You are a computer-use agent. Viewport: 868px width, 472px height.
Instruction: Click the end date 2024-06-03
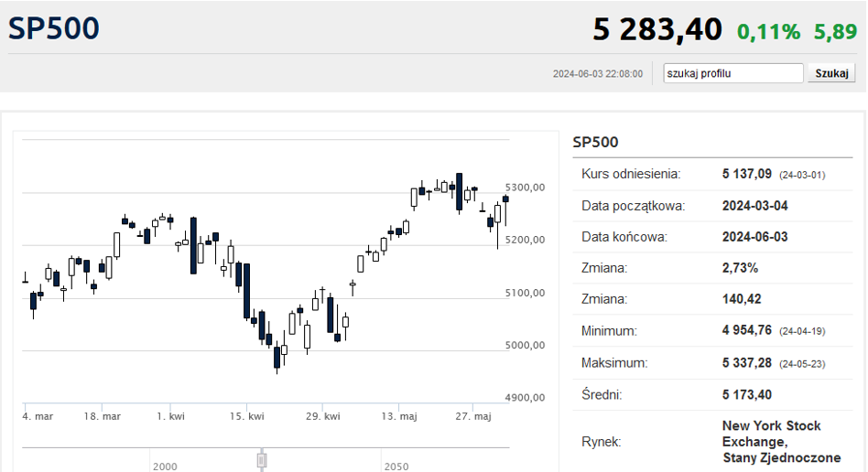755,237
